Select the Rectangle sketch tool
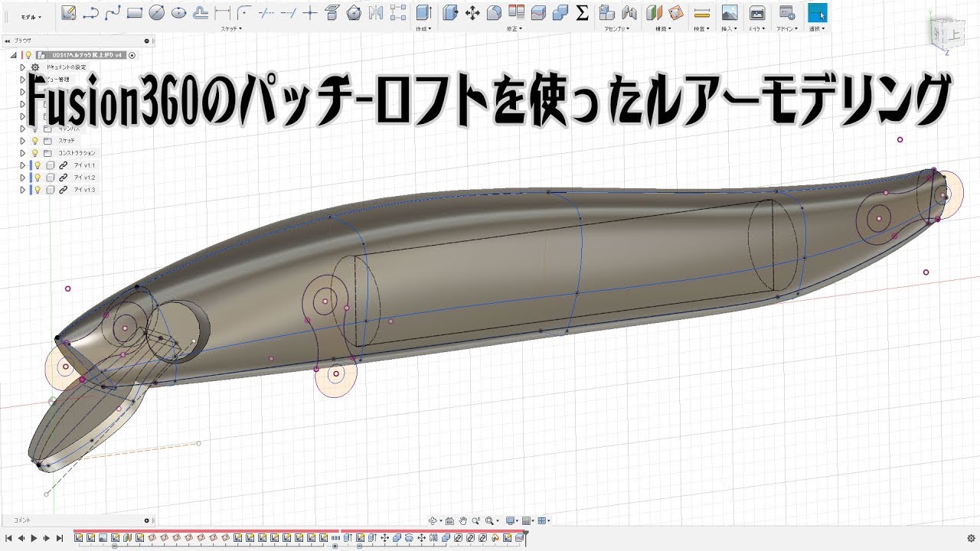 135,12
